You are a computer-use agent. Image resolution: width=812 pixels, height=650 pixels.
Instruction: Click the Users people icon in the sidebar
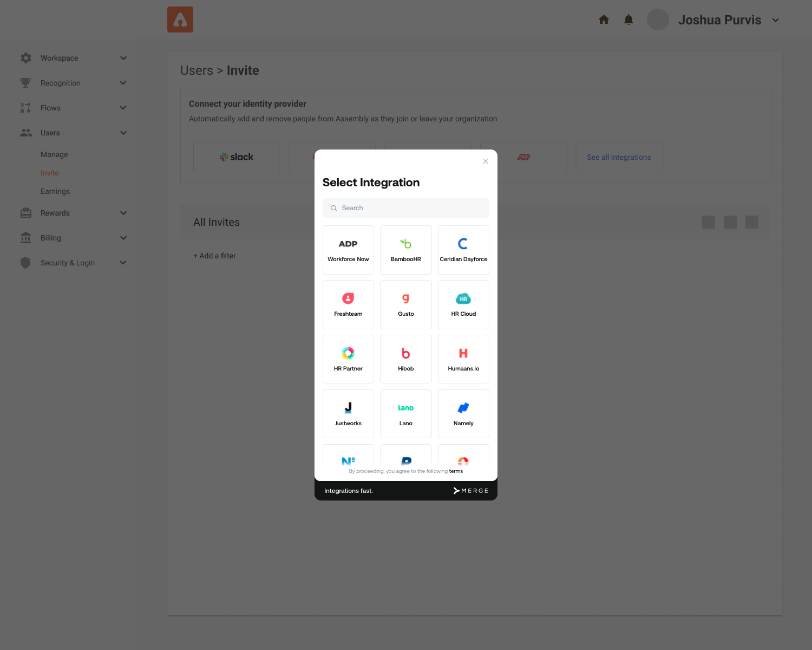[25, 133]
